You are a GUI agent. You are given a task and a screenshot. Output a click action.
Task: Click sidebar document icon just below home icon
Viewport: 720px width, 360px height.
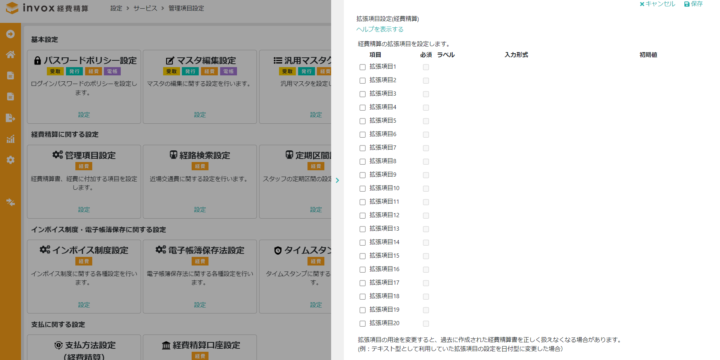tap(10, 75)
